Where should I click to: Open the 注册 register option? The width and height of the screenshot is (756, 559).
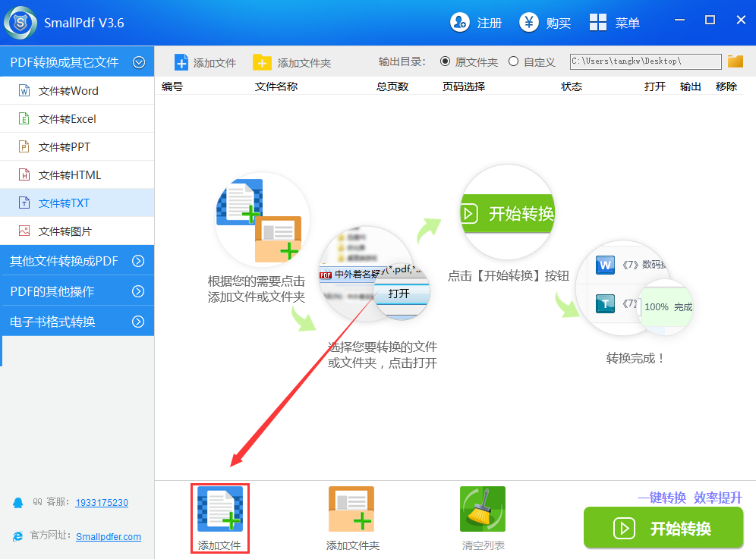point(476,23)
